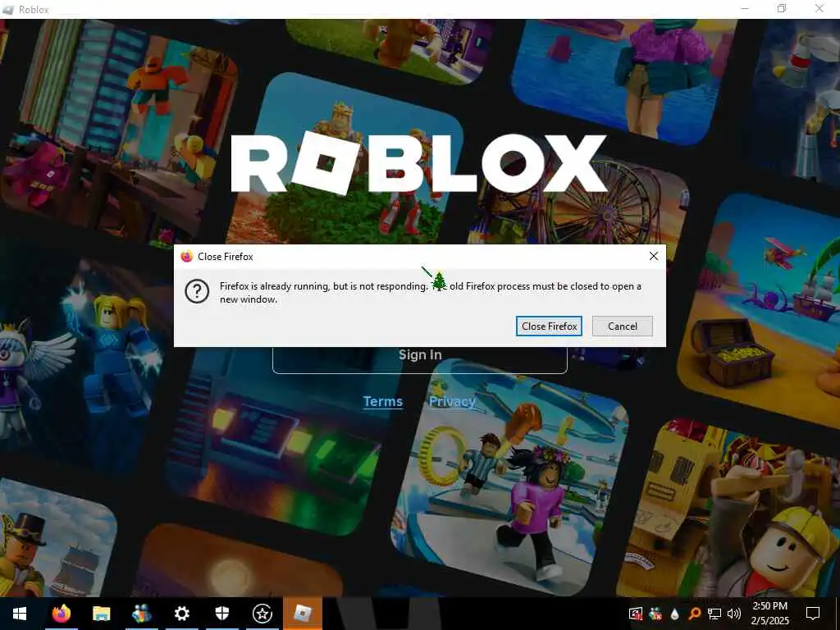
Task: Open the Terms link
Action: pyautogui.click(x=382, y=401)
